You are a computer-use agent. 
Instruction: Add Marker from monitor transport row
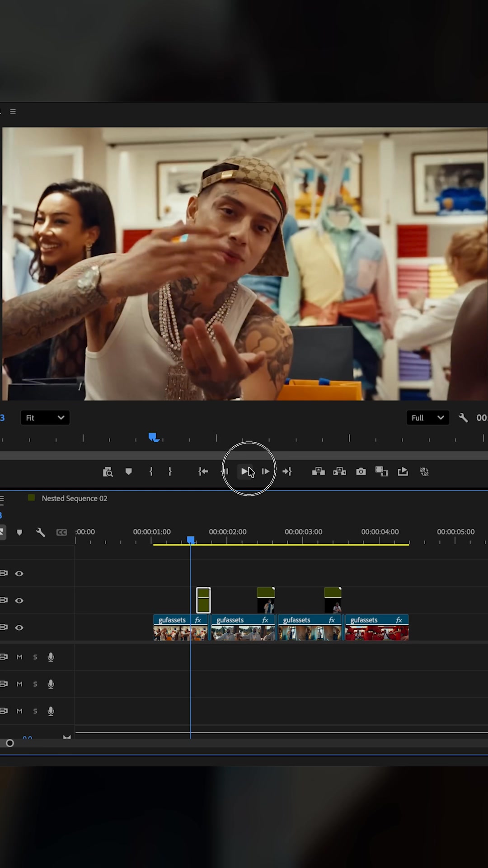(x=129, y=472)
